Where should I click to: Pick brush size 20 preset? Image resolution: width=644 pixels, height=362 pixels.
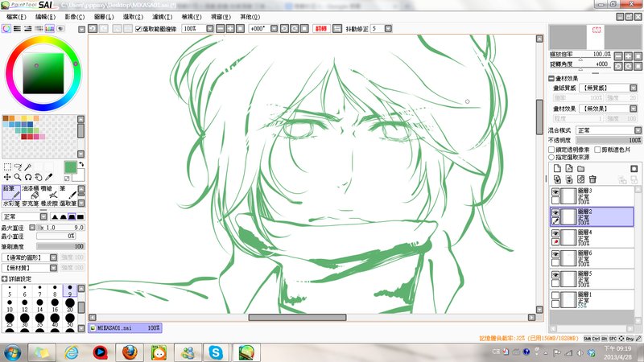point(70,306)
